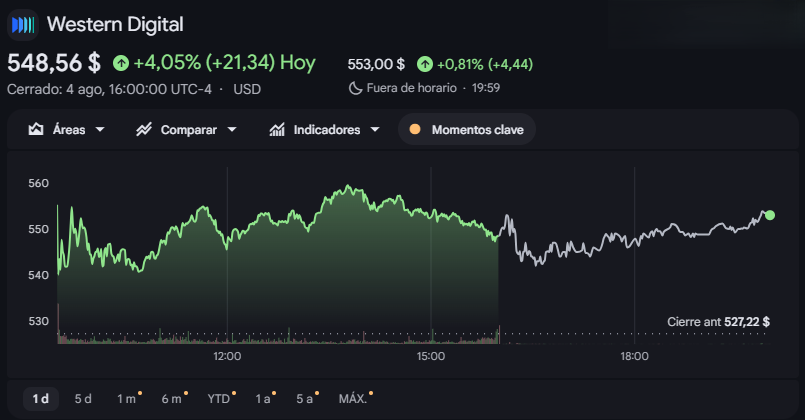Click the Western Digital logo icon
This screenshot has width=805, height=420.
23,25
